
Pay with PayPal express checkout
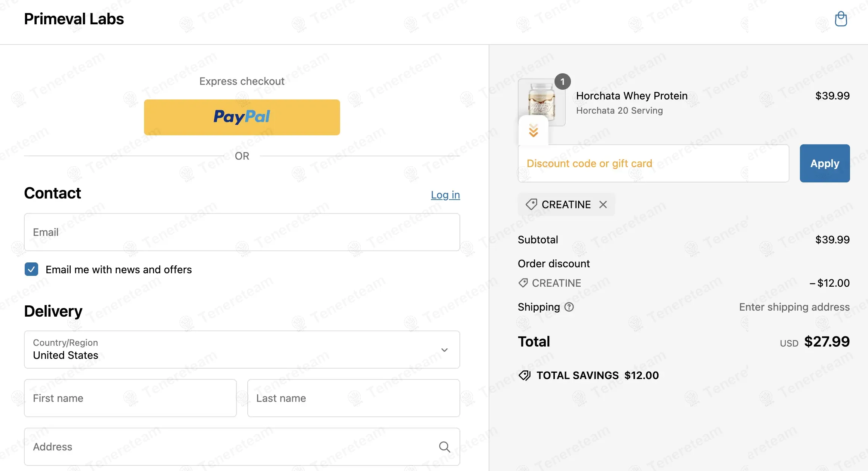242,117
